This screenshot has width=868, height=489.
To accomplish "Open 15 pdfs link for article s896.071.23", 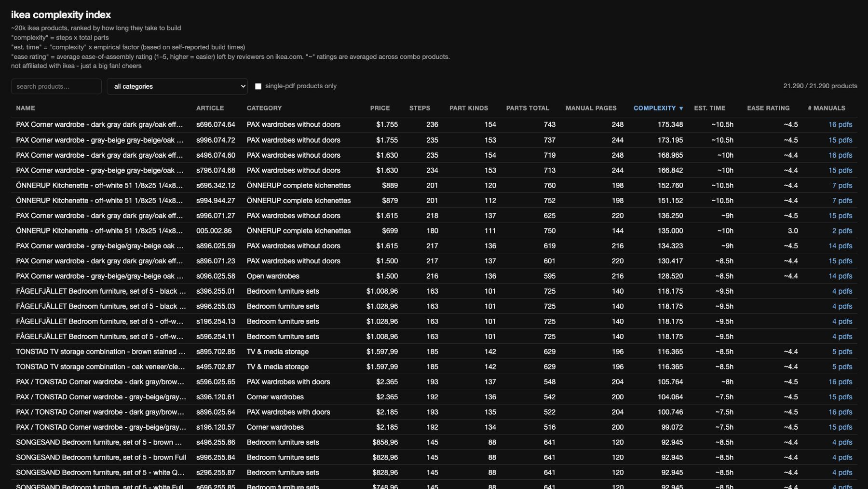I will [840, 261].
